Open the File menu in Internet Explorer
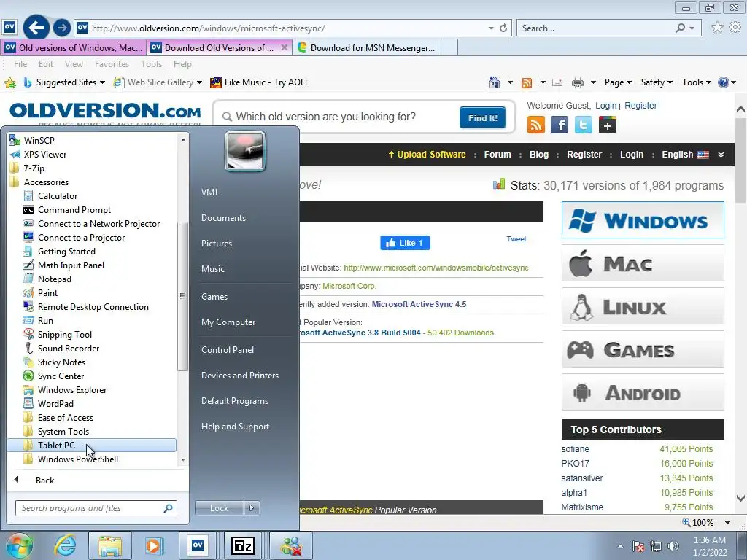The height and width of the screenshot is (560, 747). tap(20, 64)
